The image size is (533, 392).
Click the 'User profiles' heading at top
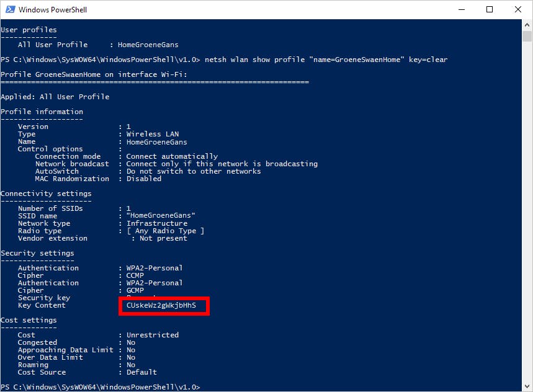[x=29, y=30]
